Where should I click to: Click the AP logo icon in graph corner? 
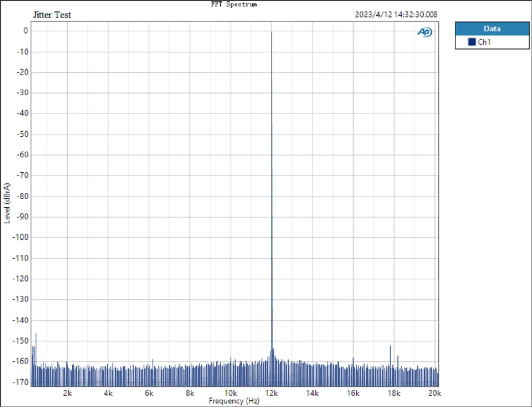coord(424,32)
